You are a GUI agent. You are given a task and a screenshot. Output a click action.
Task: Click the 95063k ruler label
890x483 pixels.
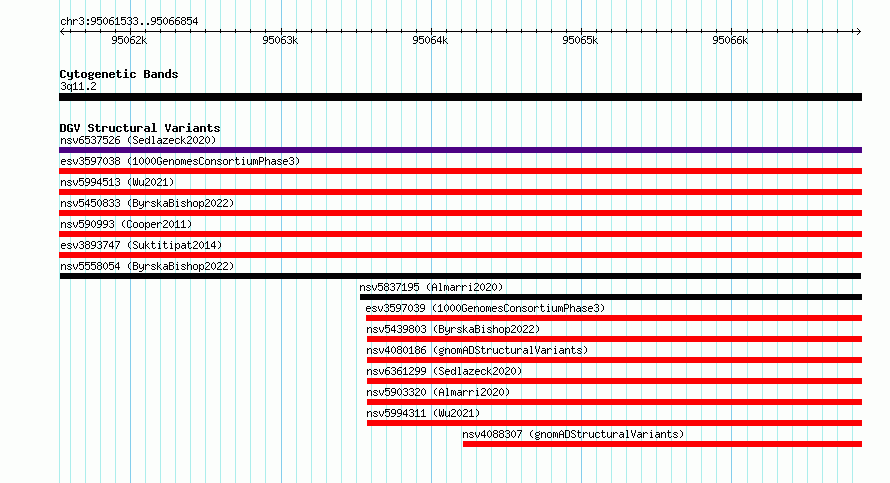[280, 40]
